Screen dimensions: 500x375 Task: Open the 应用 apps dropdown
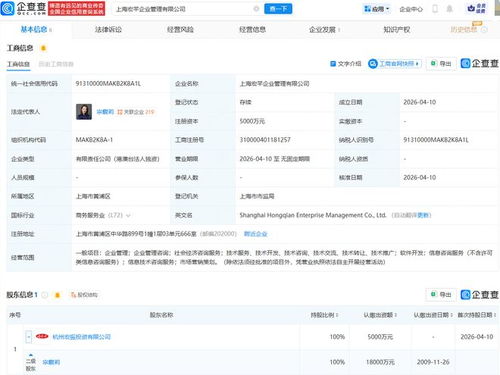click(377, 9)
